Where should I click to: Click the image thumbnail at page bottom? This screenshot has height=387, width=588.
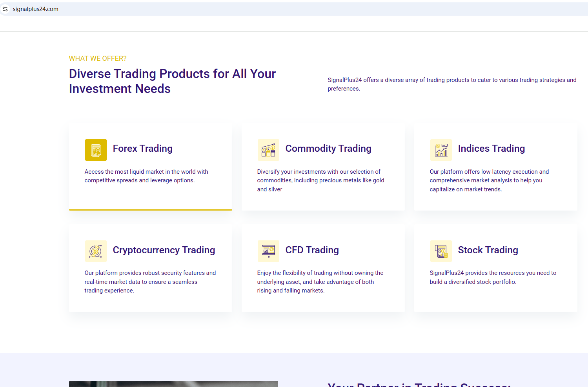[x=173, y=383]
